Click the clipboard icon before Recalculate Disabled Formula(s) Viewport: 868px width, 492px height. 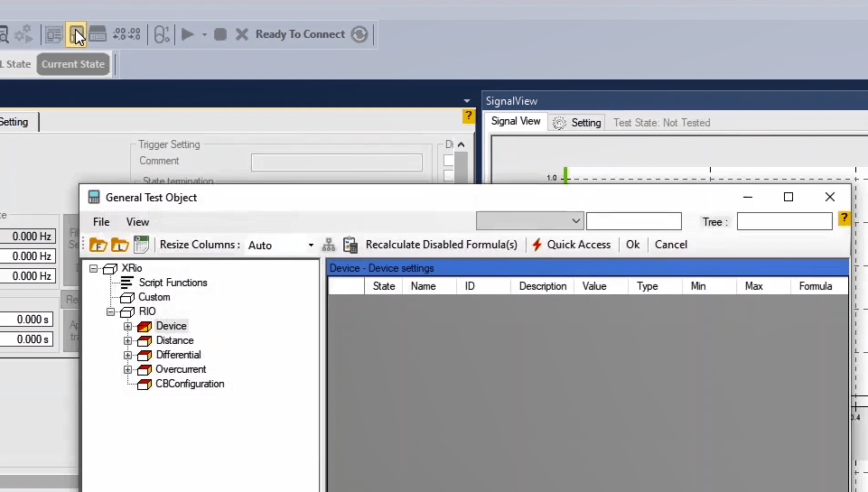pyautogui.click(x=350, y=245)
